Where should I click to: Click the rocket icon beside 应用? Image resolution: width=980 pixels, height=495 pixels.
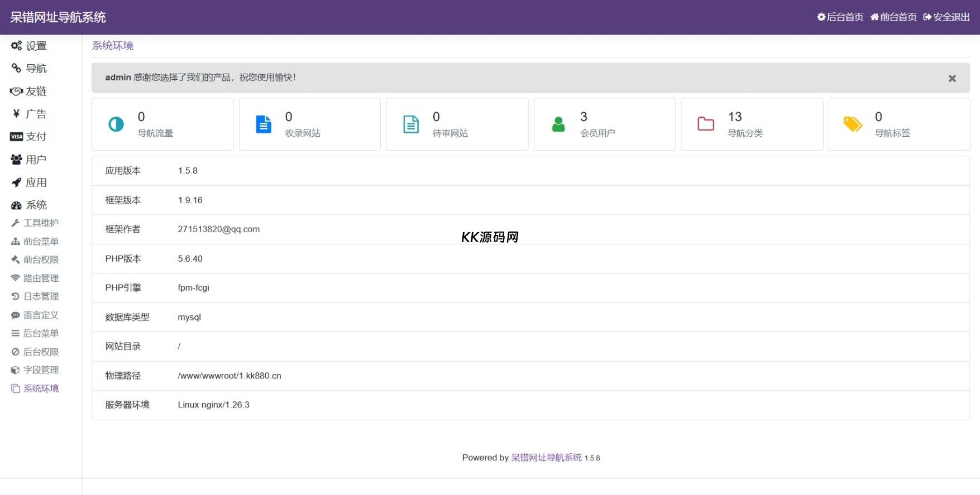(16, 182)
